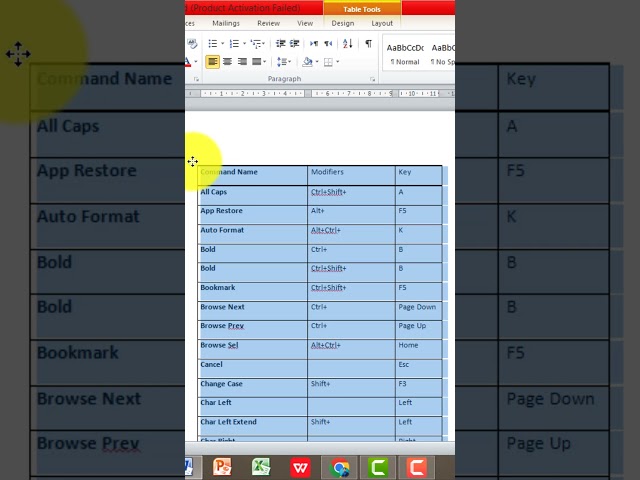This screenshot has height=480, width=640.
Task: Toggle Show/Hide paragraph marks
Action: tap(368, 43)
